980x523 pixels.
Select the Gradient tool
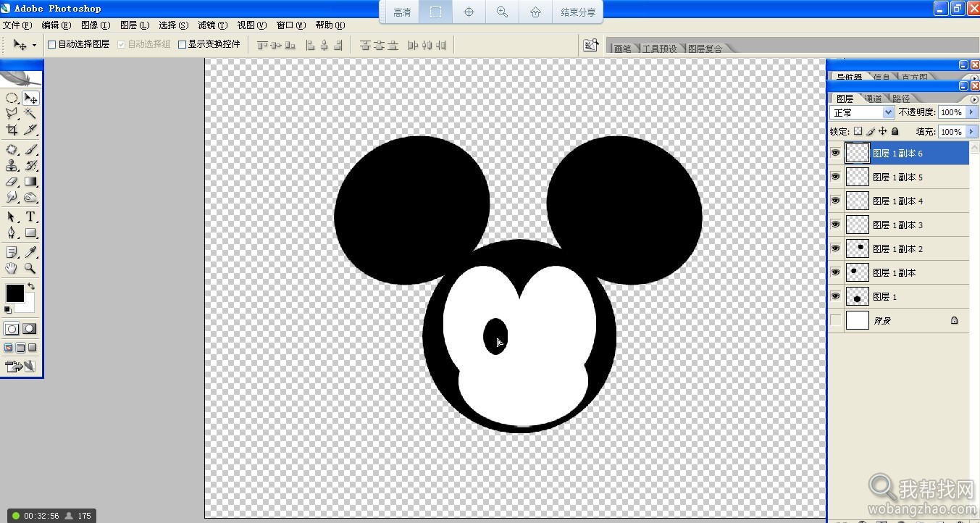point(30,182)
